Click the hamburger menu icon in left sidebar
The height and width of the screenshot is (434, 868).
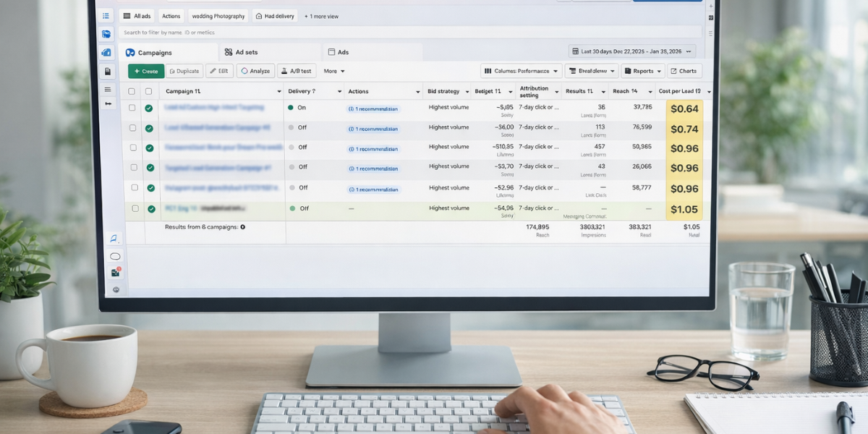point(108,90)
